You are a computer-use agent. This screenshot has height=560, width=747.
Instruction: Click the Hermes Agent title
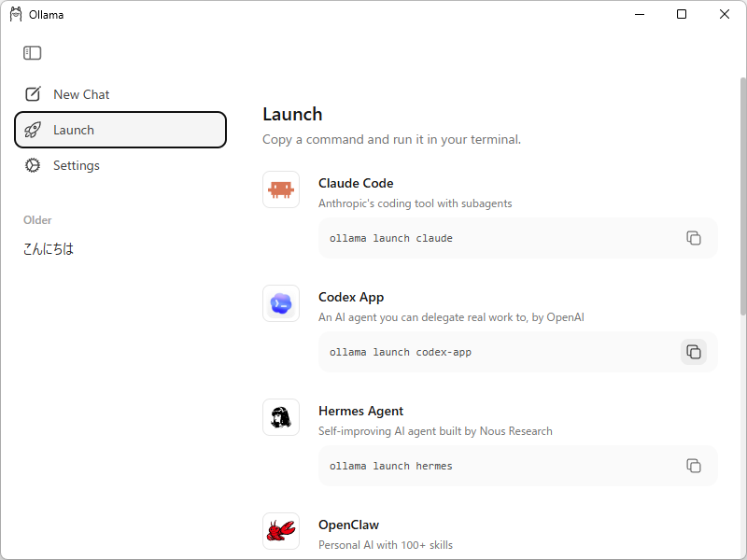click(361, 411)
